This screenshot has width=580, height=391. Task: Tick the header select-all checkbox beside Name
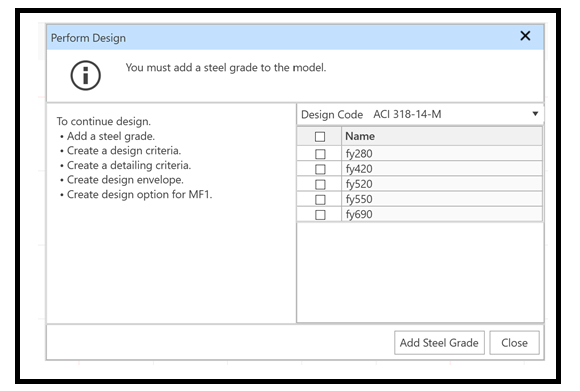pos(320,136)
